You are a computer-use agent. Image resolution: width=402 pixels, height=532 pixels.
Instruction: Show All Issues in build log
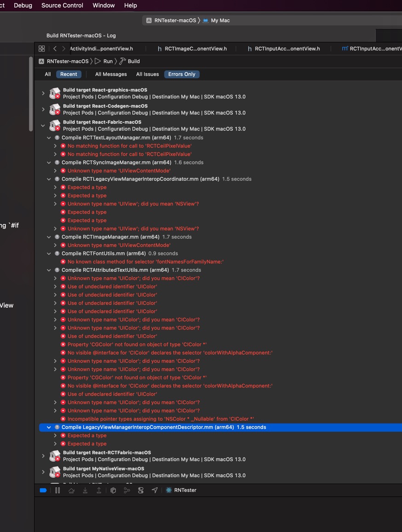[x=147, y=74]
